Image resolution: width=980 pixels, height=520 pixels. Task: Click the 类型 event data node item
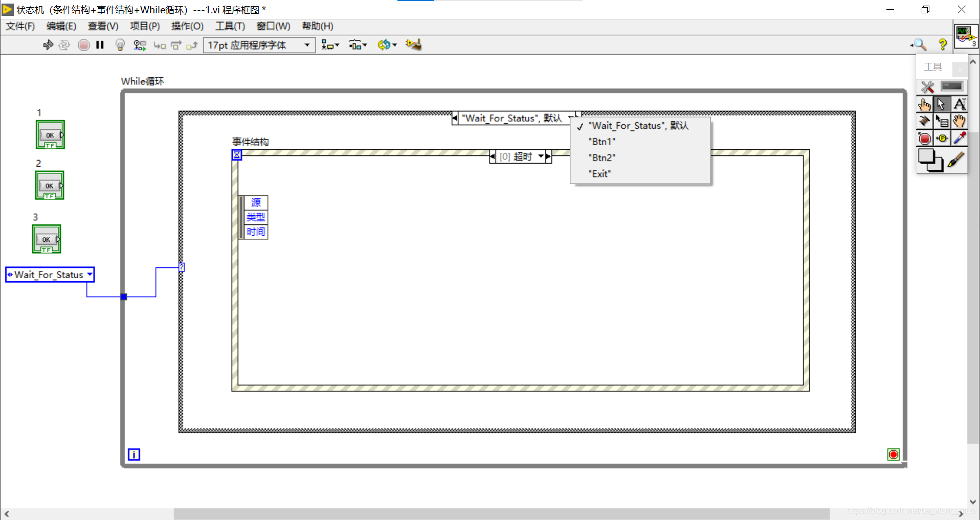[x=256, y=217]
